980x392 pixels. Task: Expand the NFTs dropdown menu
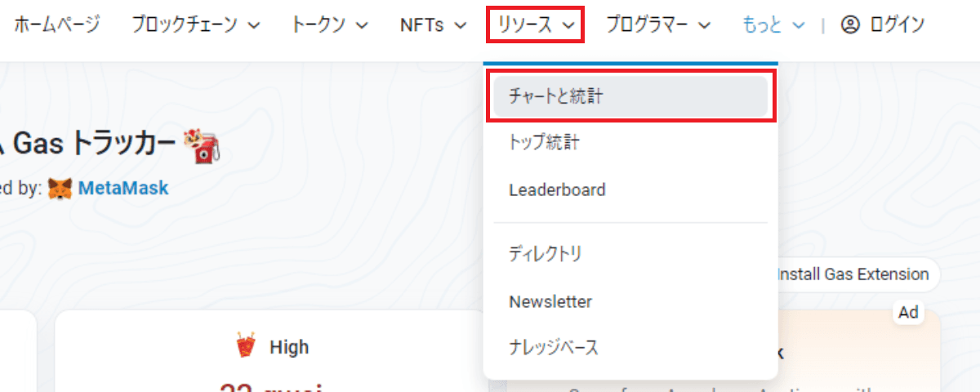pos(434,24)
